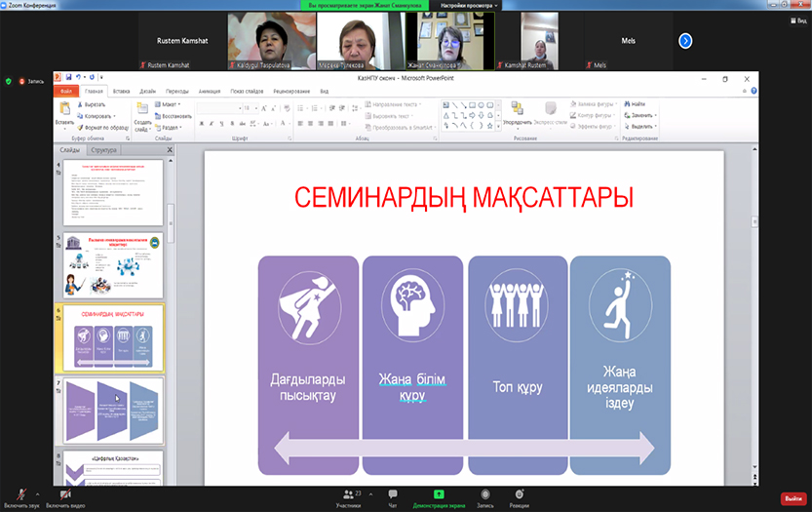Open the Чат chat panel
Viewport: 812px width, 512px height.
pyautogui.click(x=392, y=495)
